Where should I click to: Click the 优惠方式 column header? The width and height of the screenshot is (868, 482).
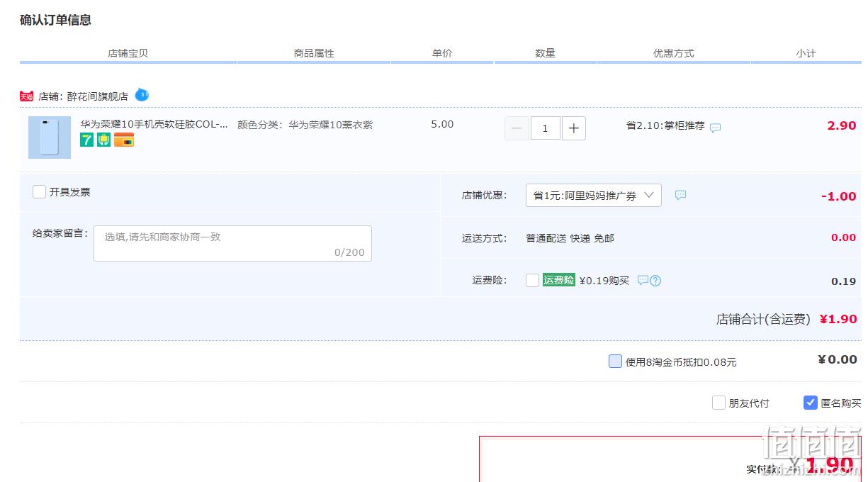tap(674, 53)
